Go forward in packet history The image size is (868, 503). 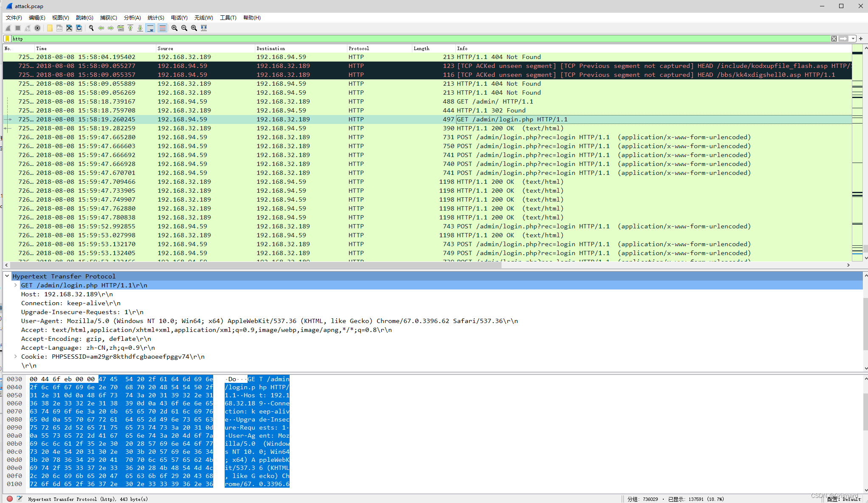[111, 28]
